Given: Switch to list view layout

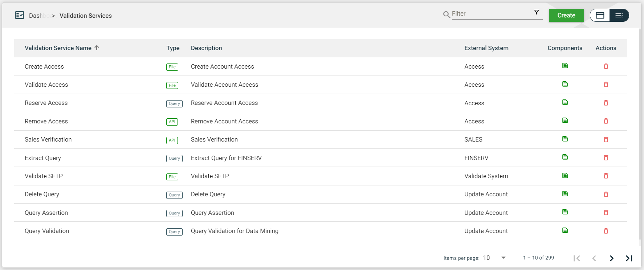Looking at the screenshot, I should coord(619,15).
